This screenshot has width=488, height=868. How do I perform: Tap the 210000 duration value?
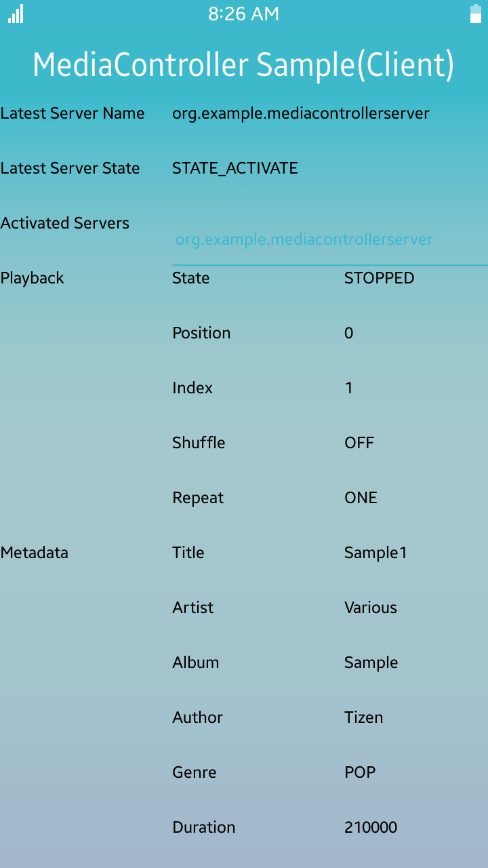(371, 827)
